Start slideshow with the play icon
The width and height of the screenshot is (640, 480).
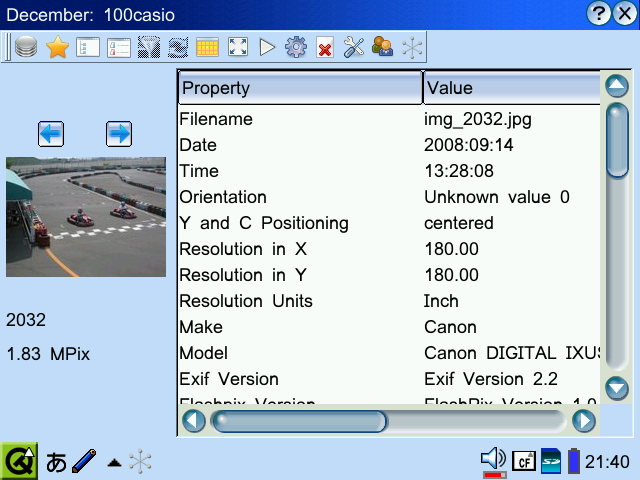coord(267,47)
